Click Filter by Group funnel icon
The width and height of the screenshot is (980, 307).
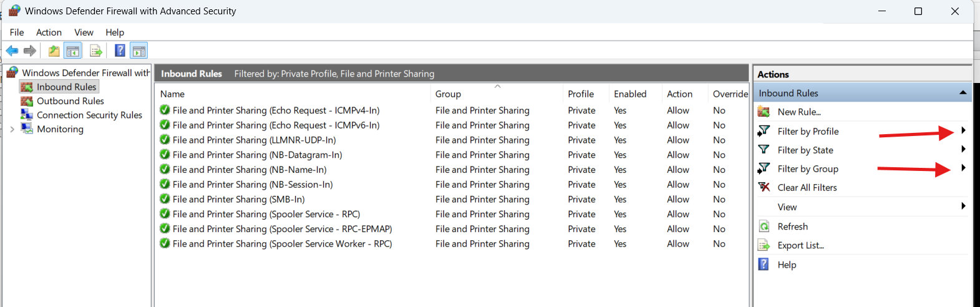click(764, 168)
